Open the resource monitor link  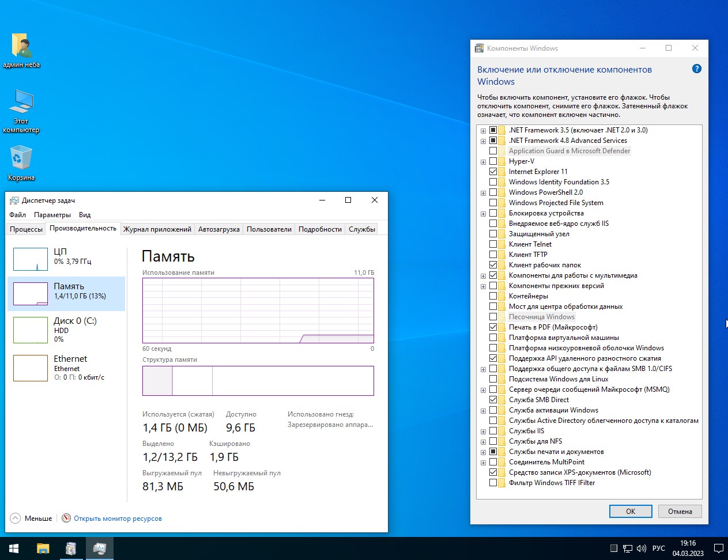click(118, 519)
